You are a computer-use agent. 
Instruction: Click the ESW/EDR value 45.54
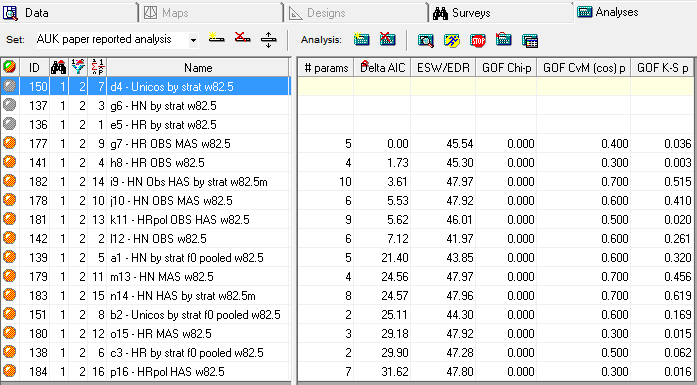click(460, 144)
